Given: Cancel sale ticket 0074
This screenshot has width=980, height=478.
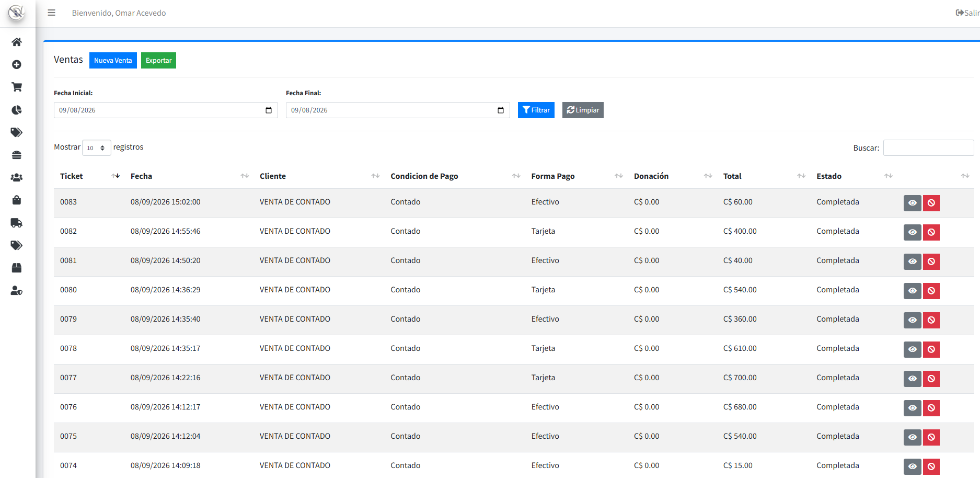Looking at the screenshot, I should click(x=931, y=466).
